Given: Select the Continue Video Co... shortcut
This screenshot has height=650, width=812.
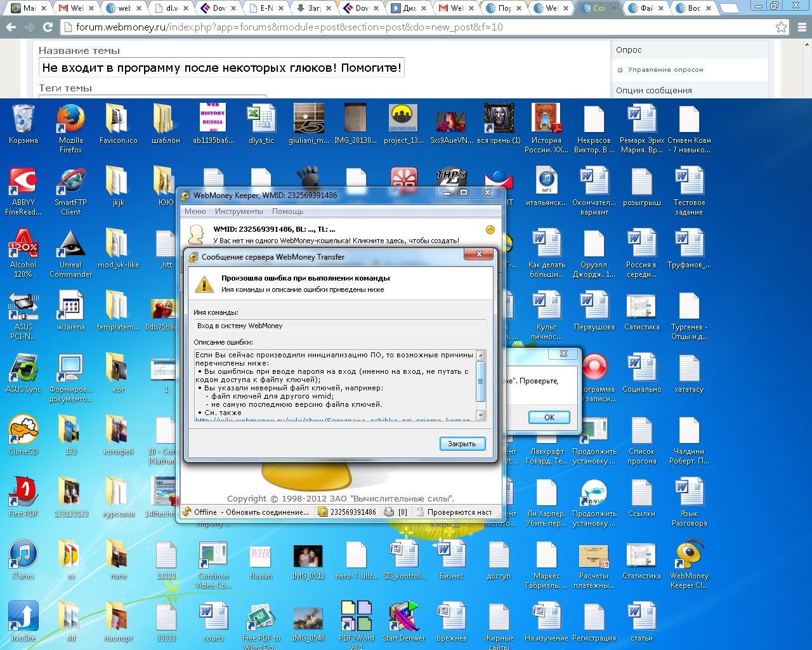Looking at the screenshot, I should pos(214,564).
